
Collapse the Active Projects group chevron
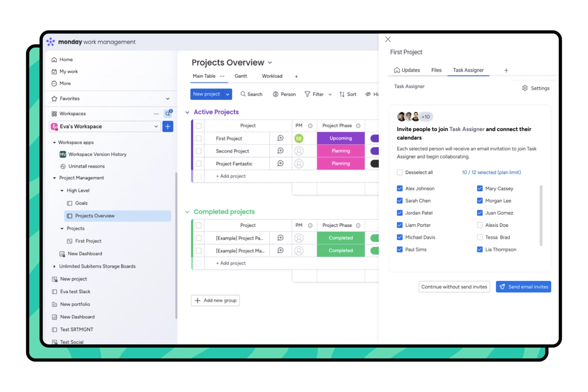(187, 112)
